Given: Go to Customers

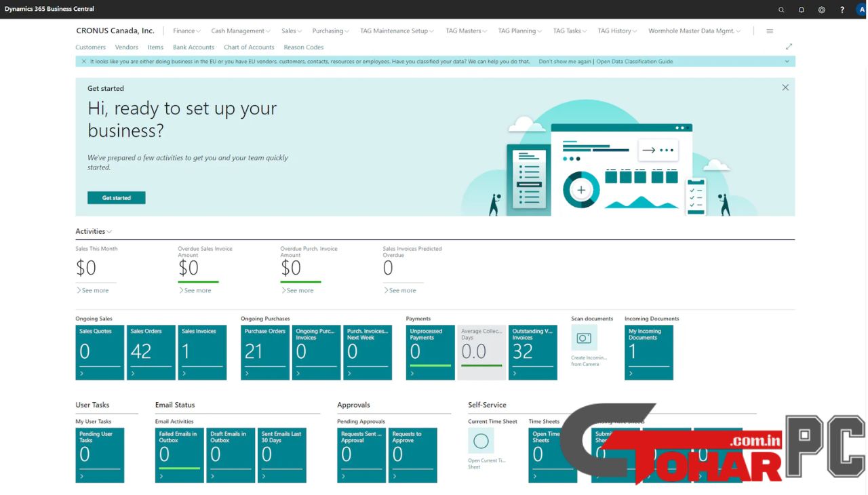Looking at the screenshot, I should (90, 47).
